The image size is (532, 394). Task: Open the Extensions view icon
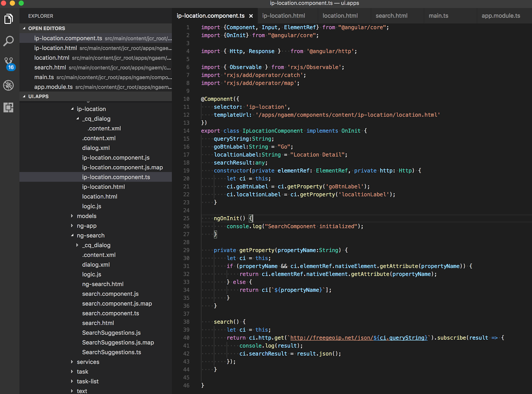click(x=9, y=107)
